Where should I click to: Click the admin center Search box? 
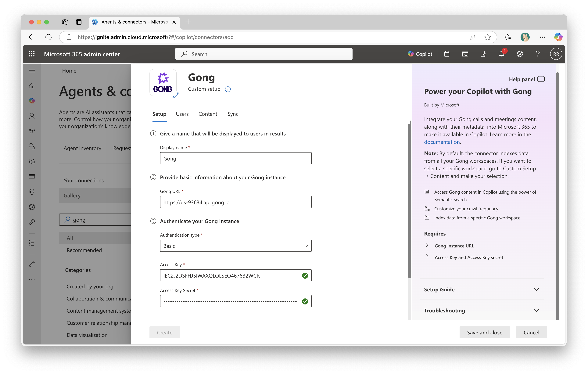coord(264,54)
